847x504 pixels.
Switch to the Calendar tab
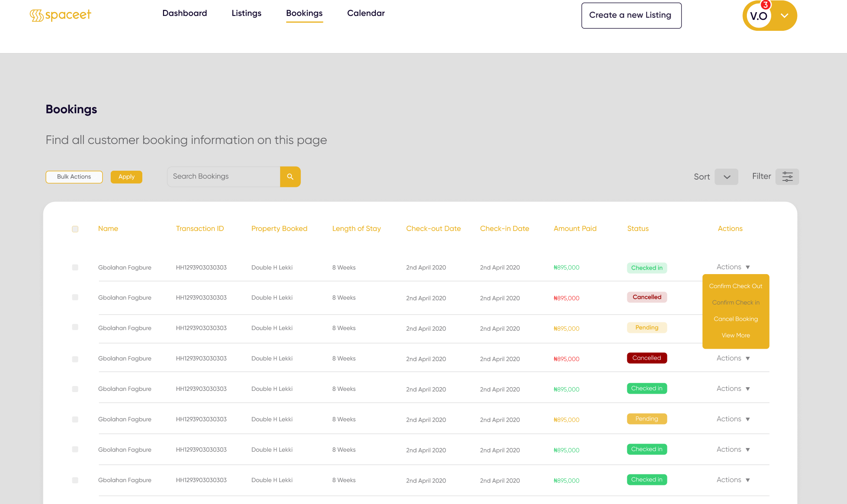pos(366,13)
